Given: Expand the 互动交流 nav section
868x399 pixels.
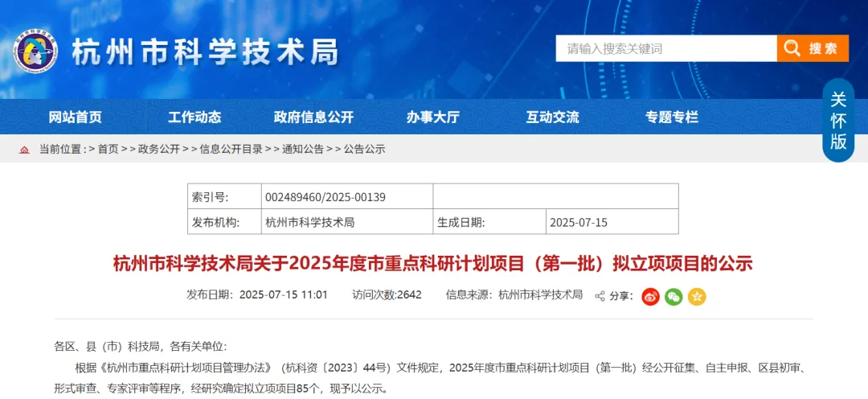Looking at the screenshot, I should tap(552, 117).
